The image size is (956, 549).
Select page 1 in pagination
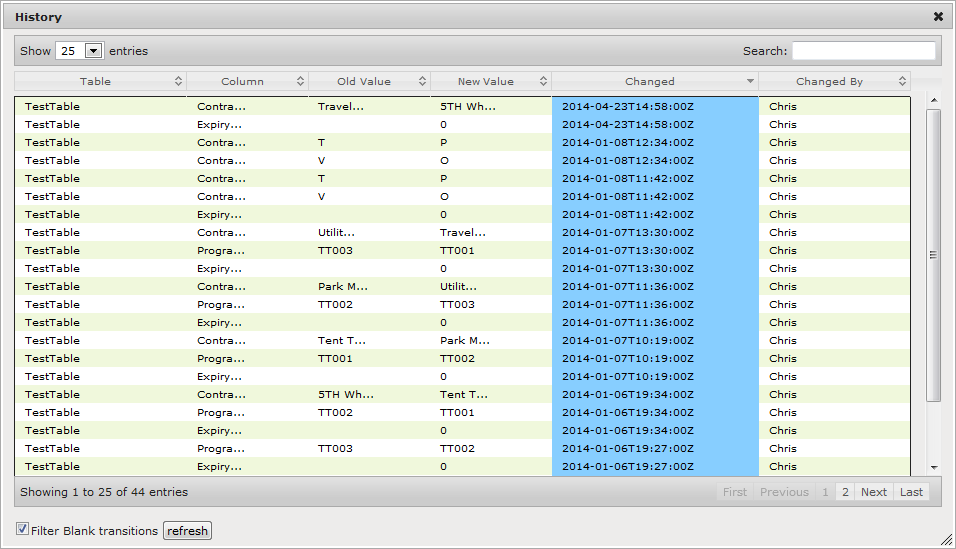click(825, 492)
